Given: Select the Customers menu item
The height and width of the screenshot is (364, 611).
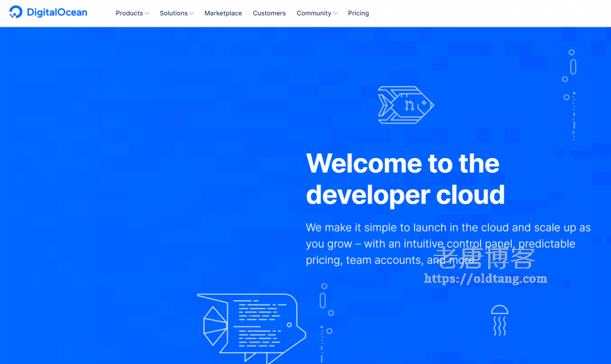Looking at the screenshot, I should [x=269, y=13].
